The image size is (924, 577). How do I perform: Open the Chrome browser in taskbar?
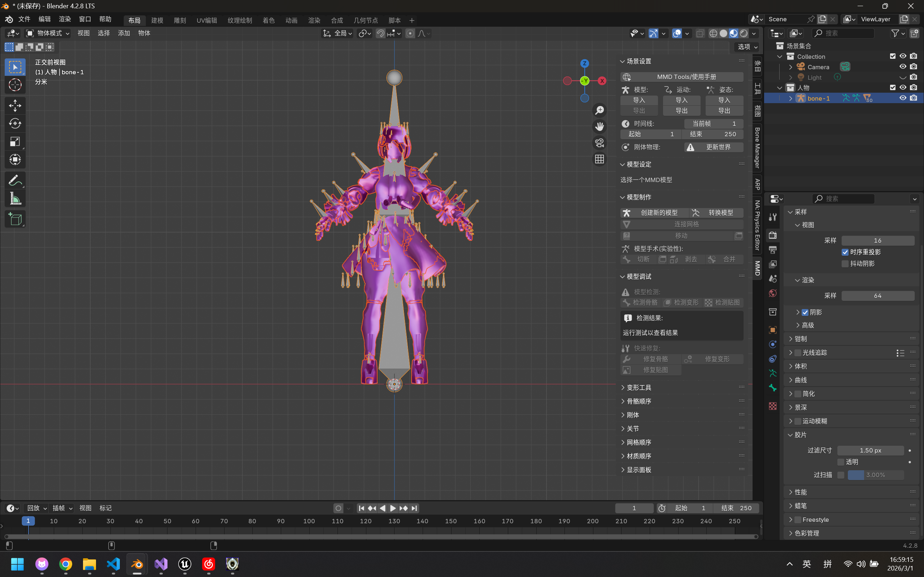[x=65, y=564]
